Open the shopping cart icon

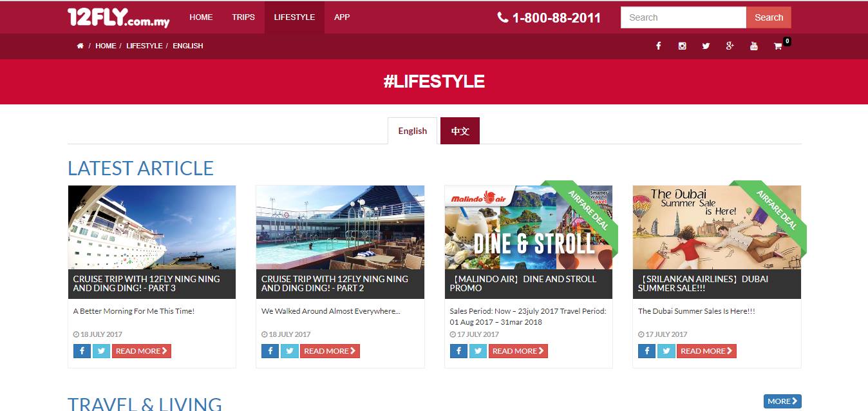[778, 46]
